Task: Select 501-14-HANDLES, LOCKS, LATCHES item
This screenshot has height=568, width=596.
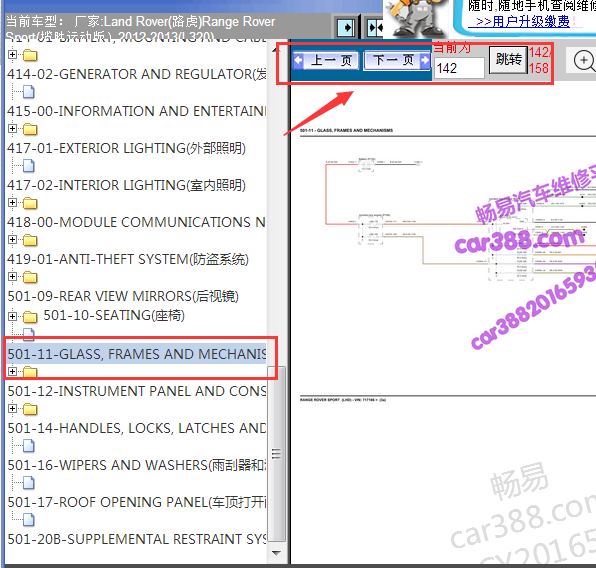Action: [x=136, y=428]
